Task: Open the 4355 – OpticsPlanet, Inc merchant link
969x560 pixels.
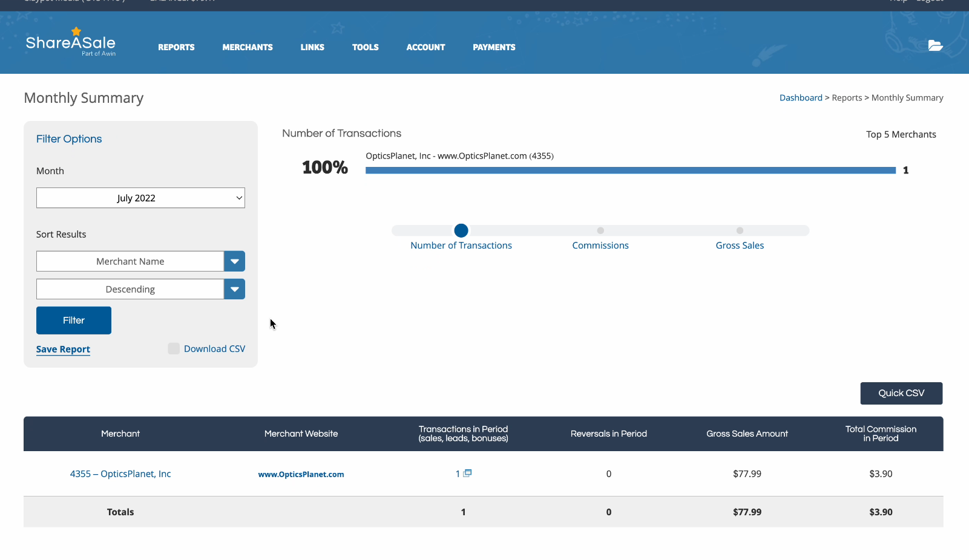Action: 120,474
